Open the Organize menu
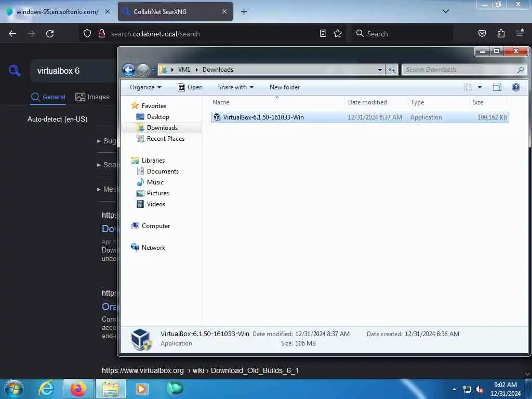This screenshot has width=532, height=399. point(145,87)
